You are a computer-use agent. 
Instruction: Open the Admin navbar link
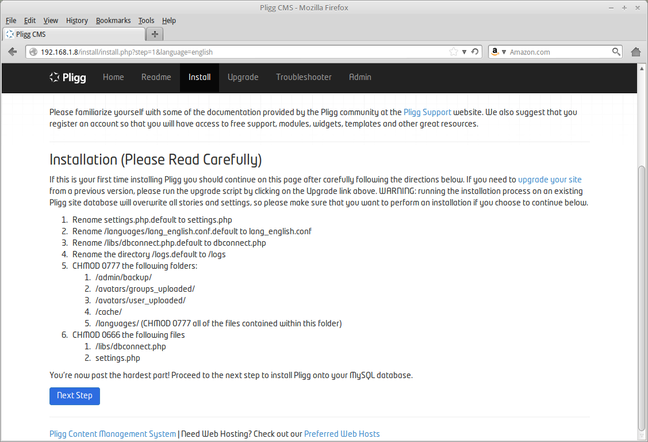pyautogui.click(x=360, y=77)
